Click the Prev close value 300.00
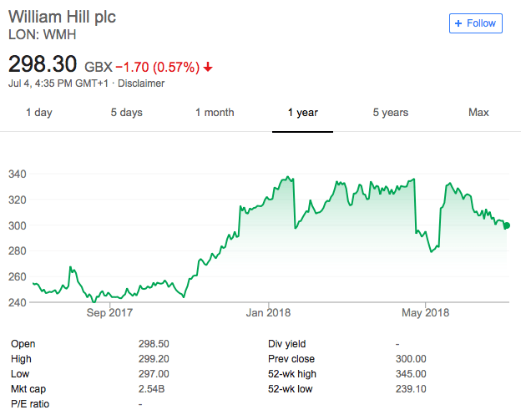521x420 pixels. pos(411,359)
